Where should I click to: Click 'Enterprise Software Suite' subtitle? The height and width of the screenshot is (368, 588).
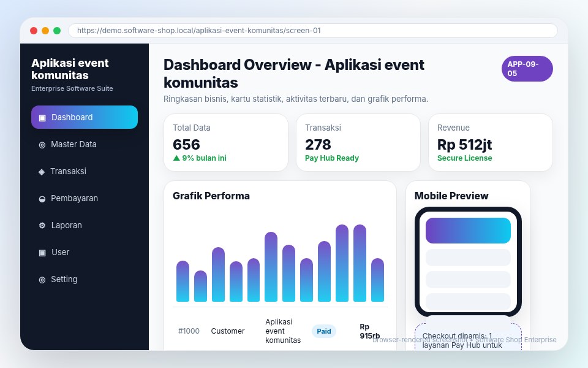72,88
